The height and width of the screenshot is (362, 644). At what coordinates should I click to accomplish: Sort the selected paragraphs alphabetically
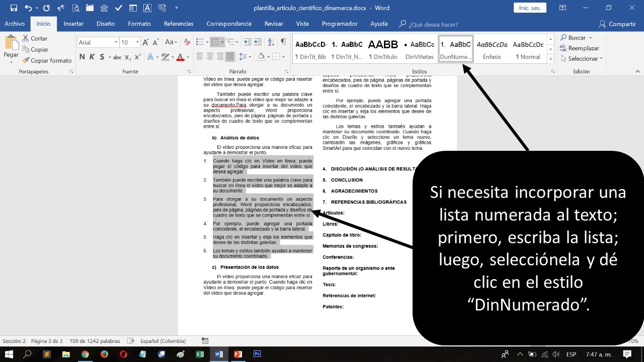pos(271,42)
